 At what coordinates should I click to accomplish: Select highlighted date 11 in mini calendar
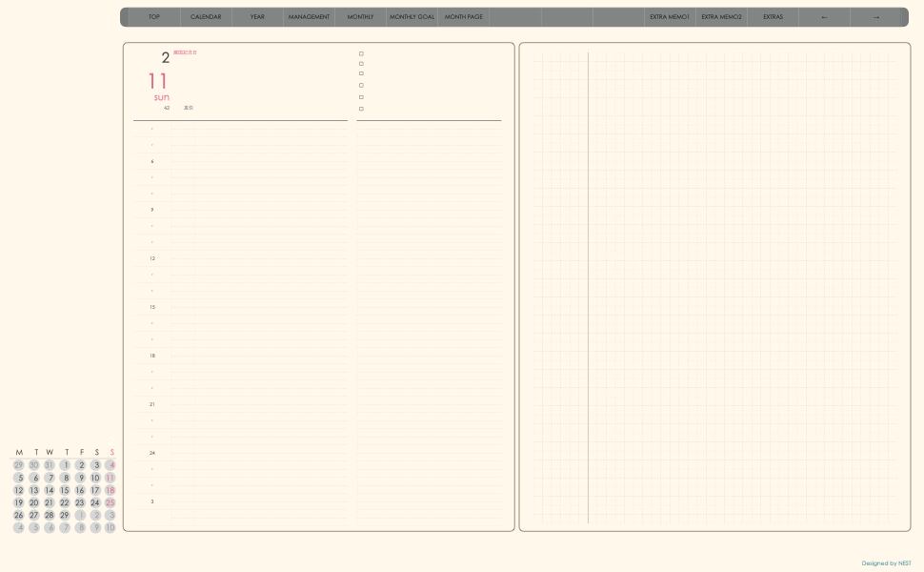(110, 479)
